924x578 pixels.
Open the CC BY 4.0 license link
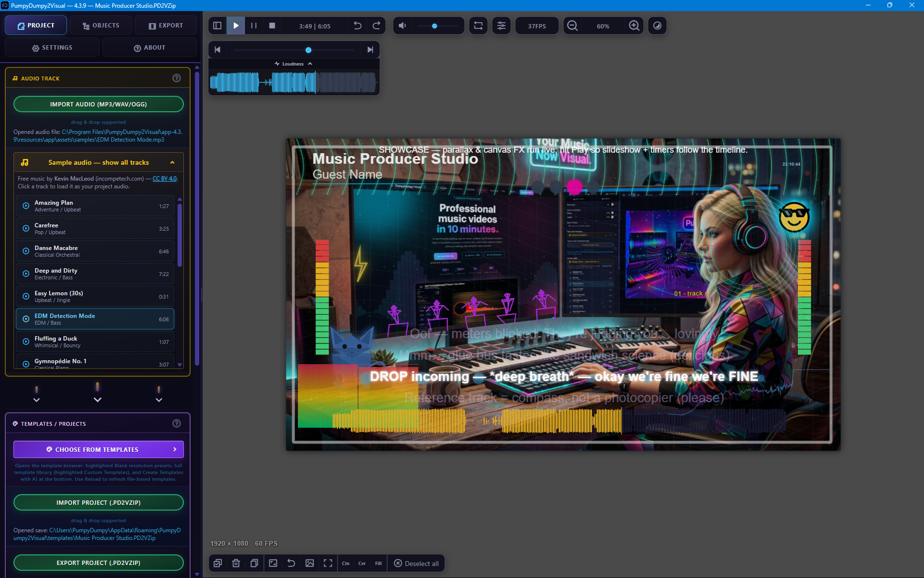click(x=165, y=179)
